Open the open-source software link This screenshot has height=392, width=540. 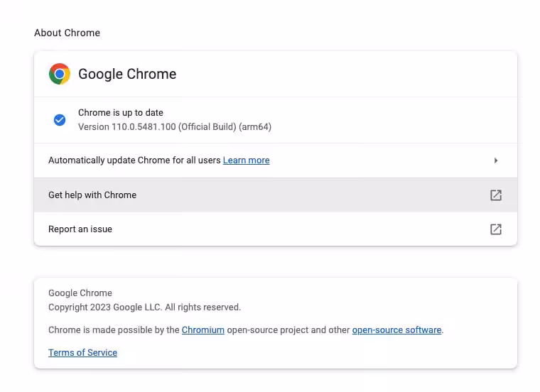(396, 330)
